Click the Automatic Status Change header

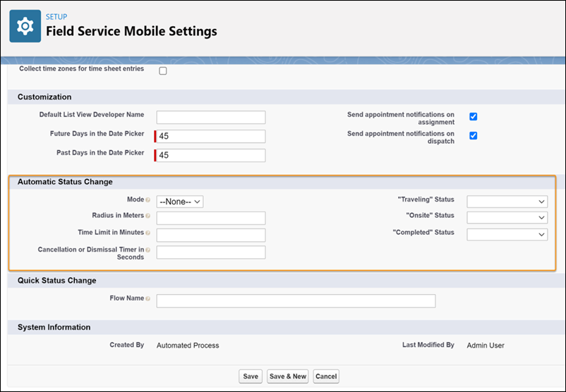point(65,182)
